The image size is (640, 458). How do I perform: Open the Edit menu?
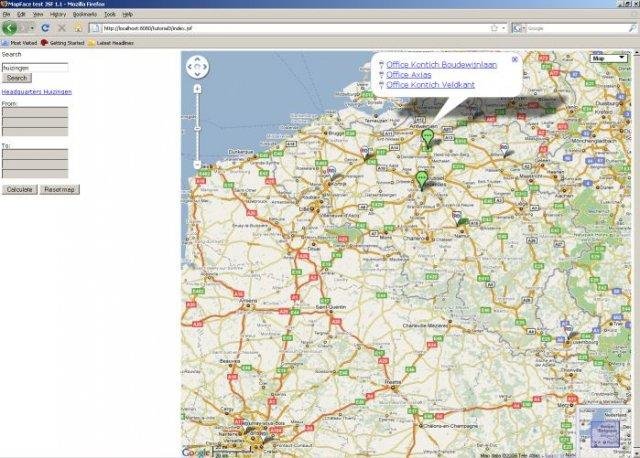point(21,14)
